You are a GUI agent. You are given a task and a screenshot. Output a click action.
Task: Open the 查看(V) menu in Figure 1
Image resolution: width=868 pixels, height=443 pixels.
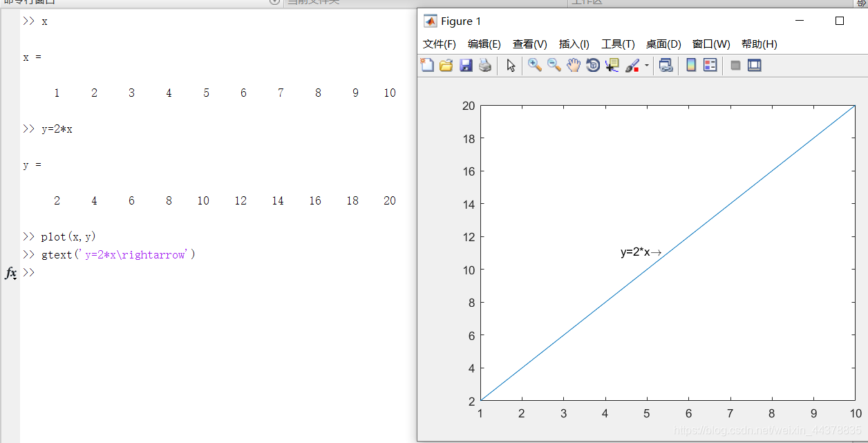coord(530,44)
